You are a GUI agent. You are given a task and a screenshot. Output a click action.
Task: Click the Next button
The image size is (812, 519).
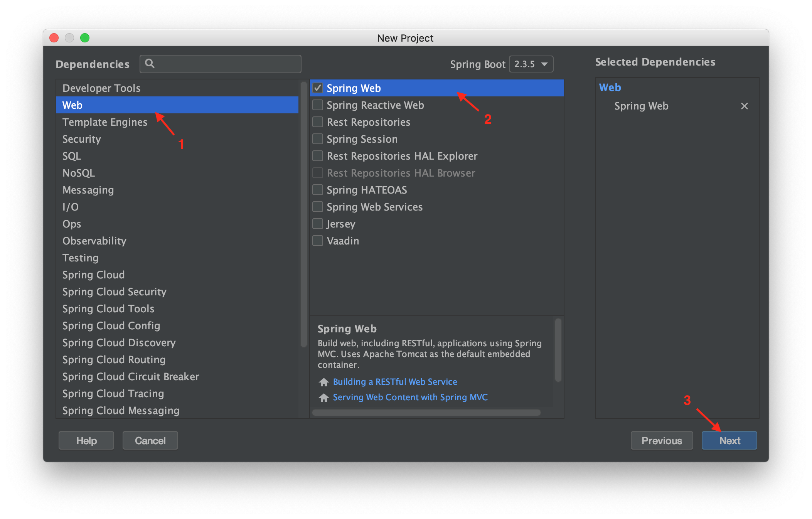[729, 440]
